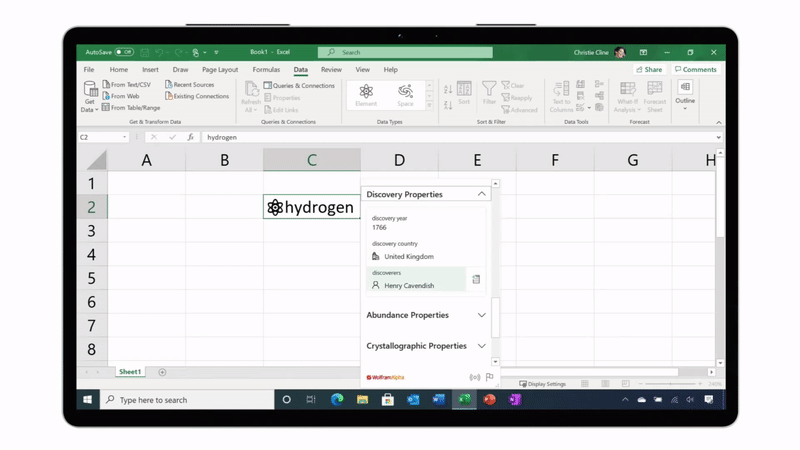The height and width of the screenshot is (450, 800).
Task: Select the Element data type
Action: click(366, 95)
